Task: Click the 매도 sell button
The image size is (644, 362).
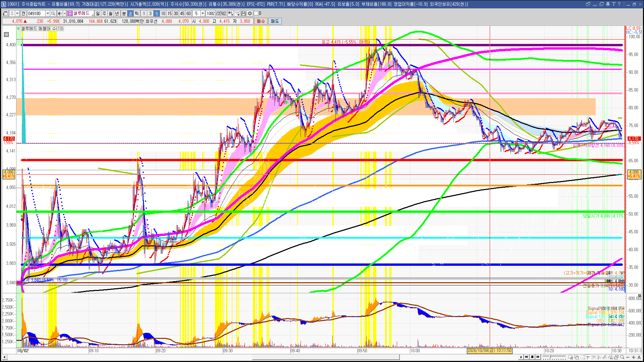Action: pos(275,21)
